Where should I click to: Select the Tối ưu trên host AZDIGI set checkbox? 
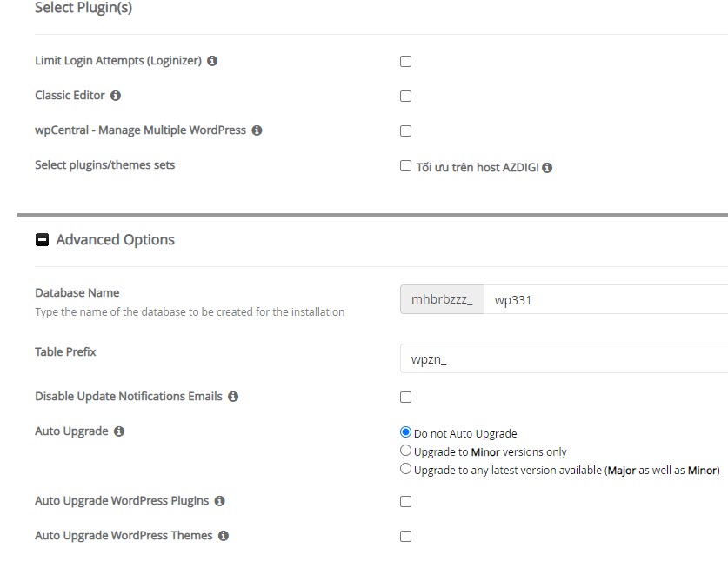[406, 166]
